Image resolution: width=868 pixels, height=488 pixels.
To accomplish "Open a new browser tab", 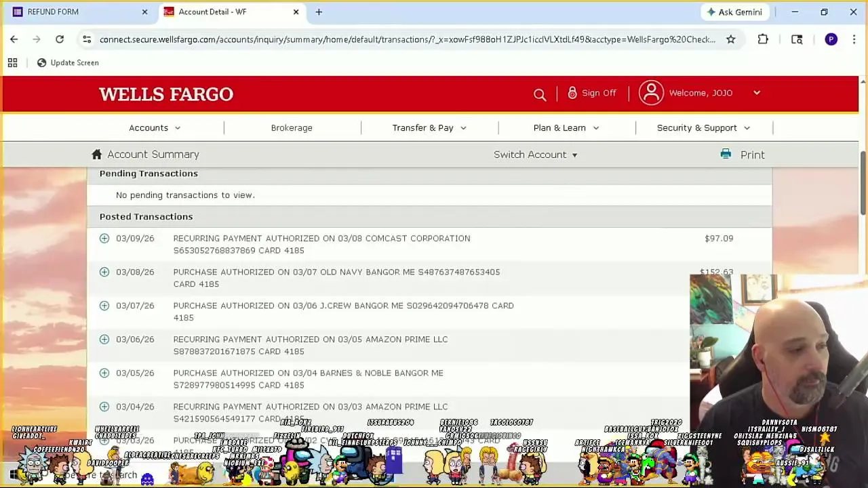I will (319, 12).
